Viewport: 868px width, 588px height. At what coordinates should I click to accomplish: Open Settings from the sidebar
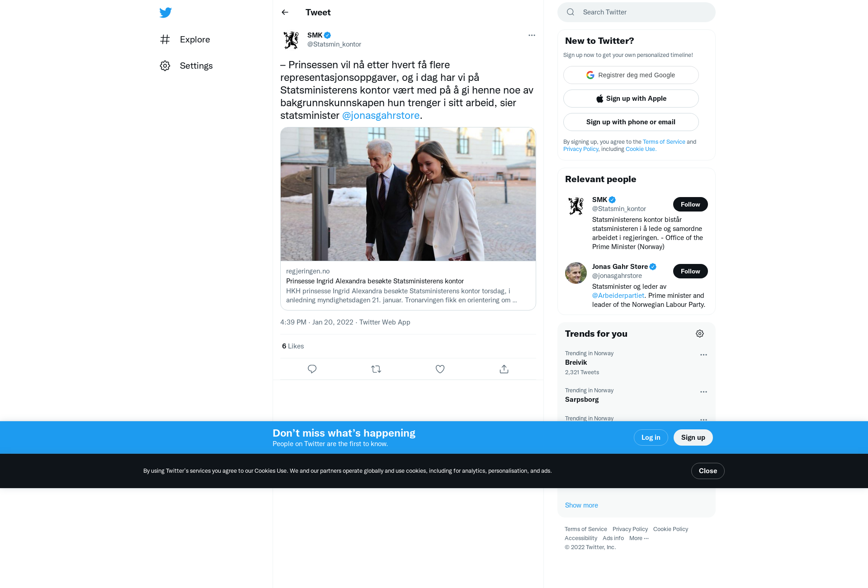tap(186, 66)
